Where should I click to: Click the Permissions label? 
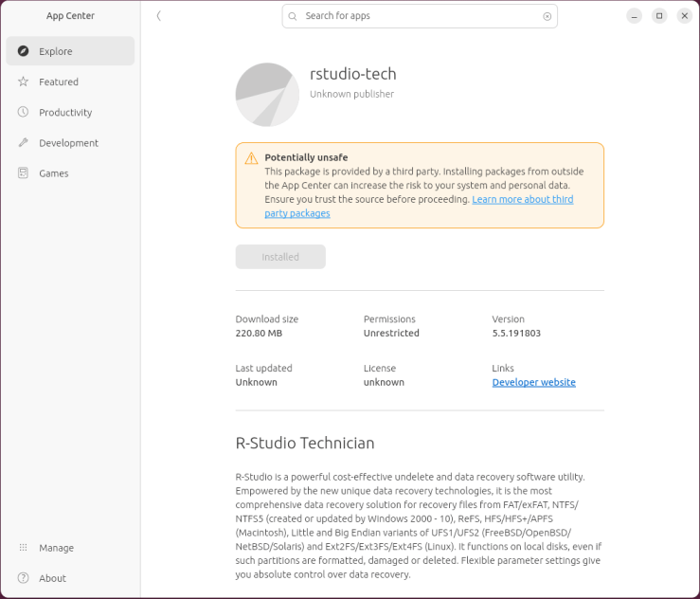[x=389, y=319]
